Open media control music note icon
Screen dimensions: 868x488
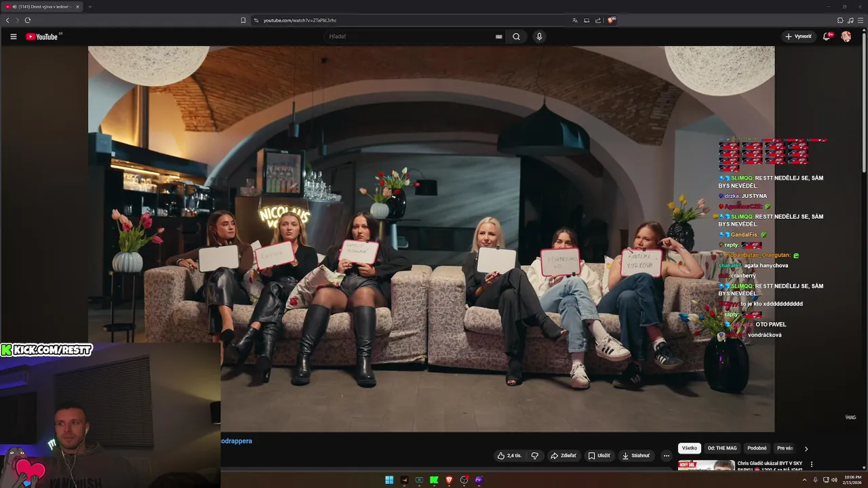[850, 20]
